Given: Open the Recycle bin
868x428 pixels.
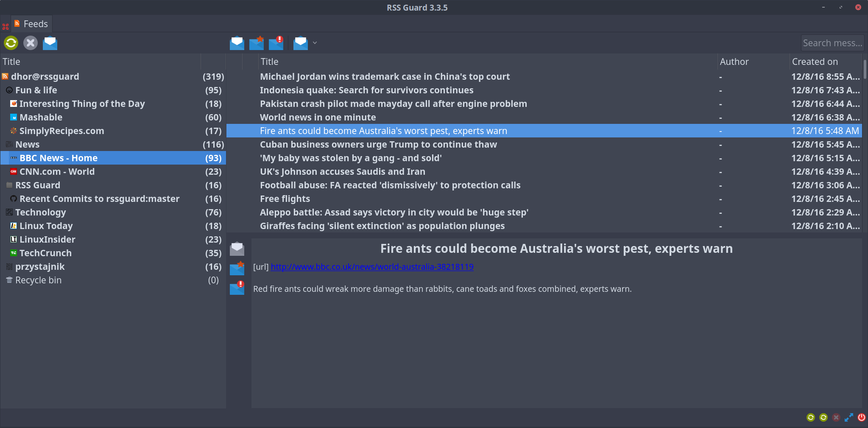Looking at the screenshot, I should click(x=113, y=280).
